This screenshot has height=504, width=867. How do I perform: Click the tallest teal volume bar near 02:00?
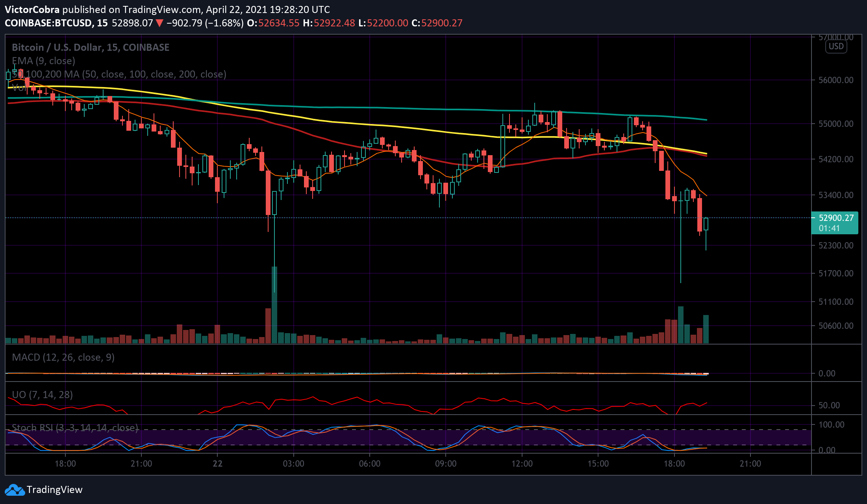[x=274, y=305]
